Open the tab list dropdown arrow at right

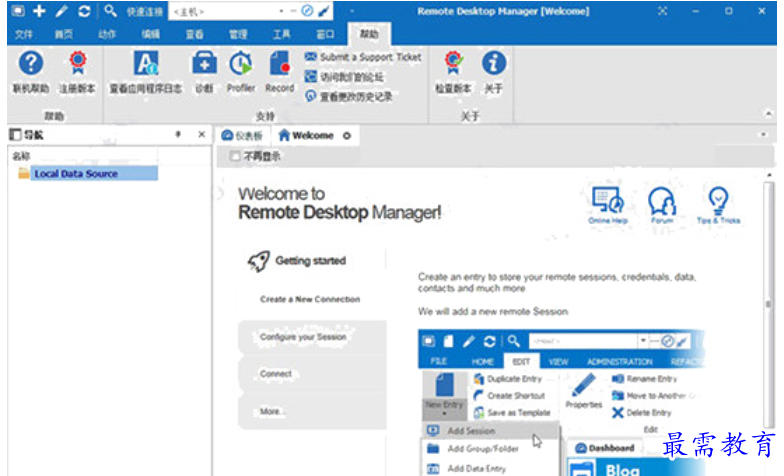click(764, 134)
